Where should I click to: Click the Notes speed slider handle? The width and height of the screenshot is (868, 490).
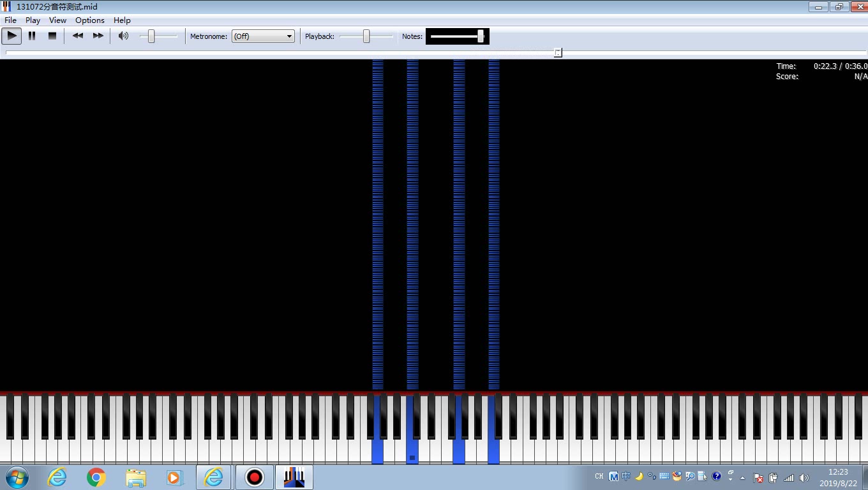click(481, 36)
